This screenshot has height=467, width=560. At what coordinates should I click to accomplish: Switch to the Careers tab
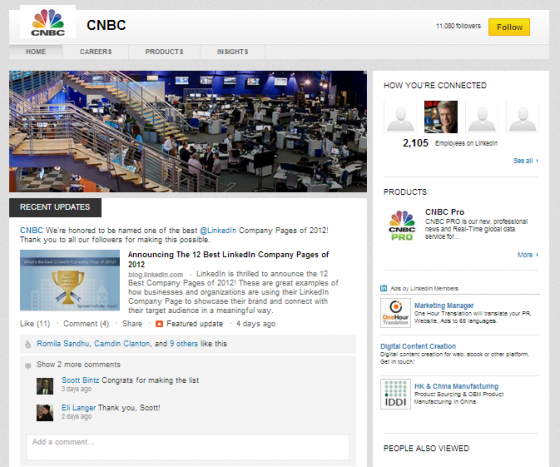(96, 52)
